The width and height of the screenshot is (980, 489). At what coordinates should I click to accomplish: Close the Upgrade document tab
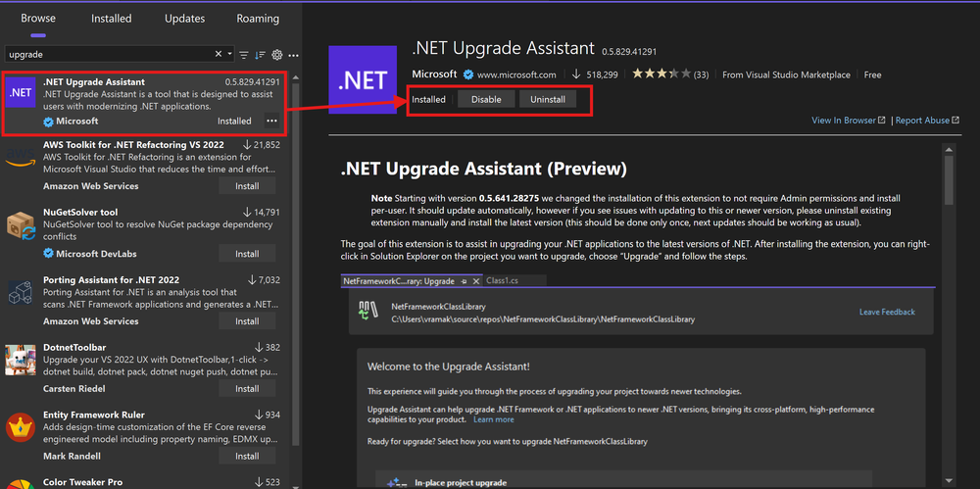tap(476, 281)
